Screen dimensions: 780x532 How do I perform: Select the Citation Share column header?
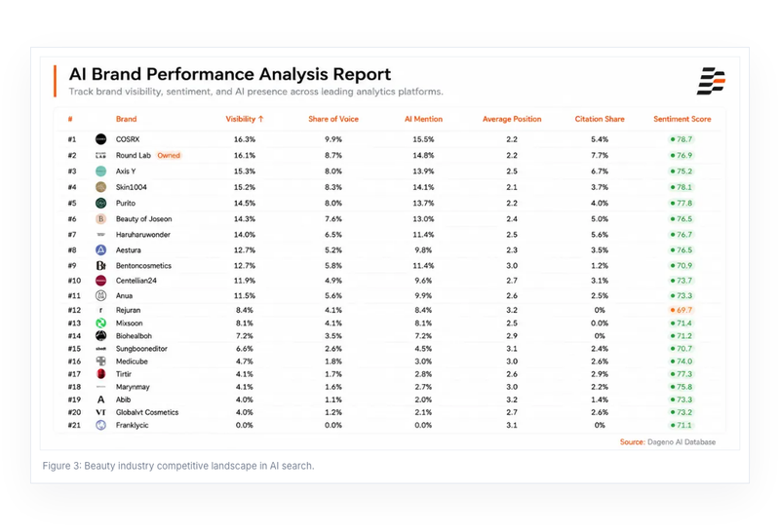tap(600, 119)
